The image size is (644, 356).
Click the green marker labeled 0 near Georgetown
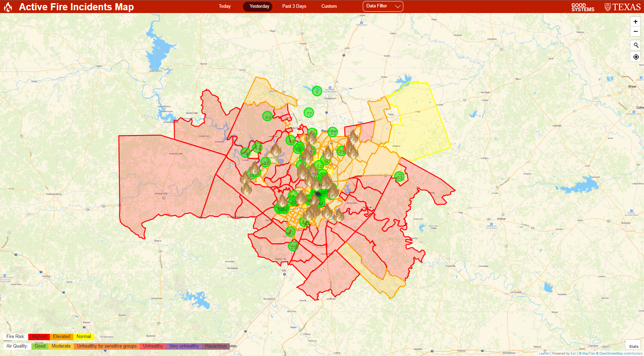(x=317, y=91)
